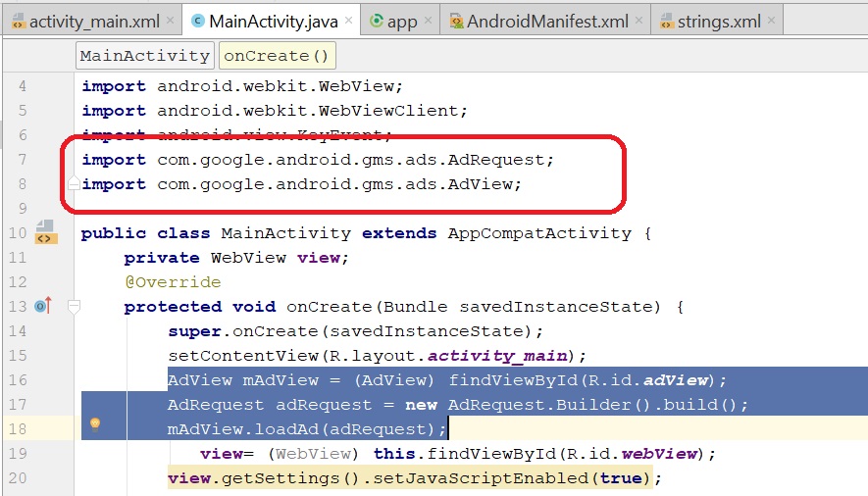This screenshot has width=868, height=496.
Task: Collapse the imports fold marker on line 8
Action: (74, 183)
